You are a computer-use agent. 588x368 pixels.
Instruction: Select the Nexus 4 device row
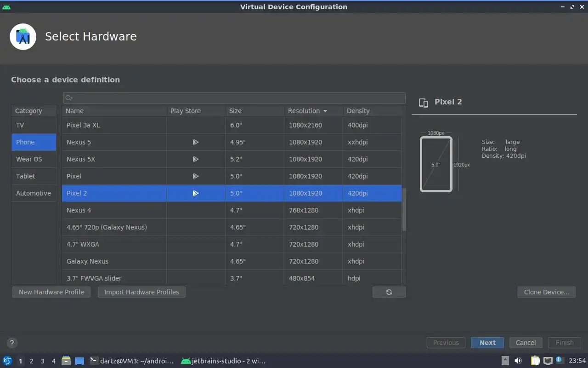(x=232, y=210)
